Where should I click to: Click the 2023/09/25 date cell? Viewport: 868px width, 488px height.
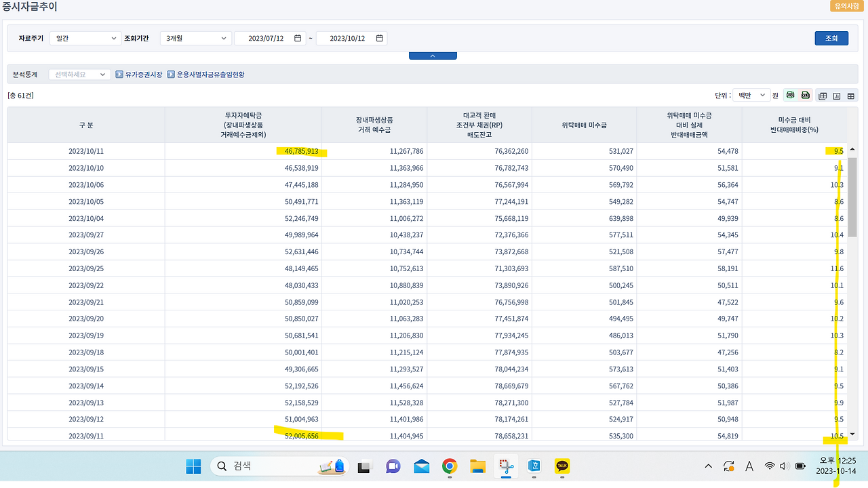pos(86,268)
